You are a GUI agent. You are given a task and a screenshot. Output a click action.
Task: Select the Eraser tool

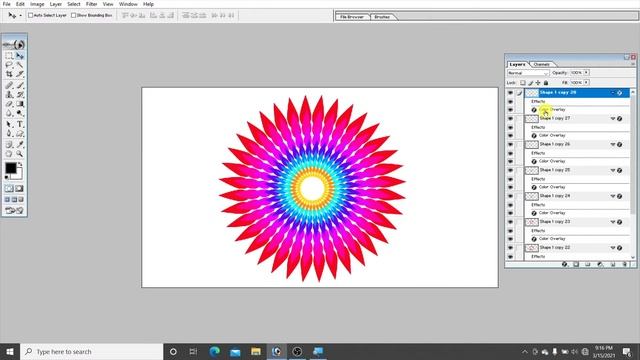(9, 104)
